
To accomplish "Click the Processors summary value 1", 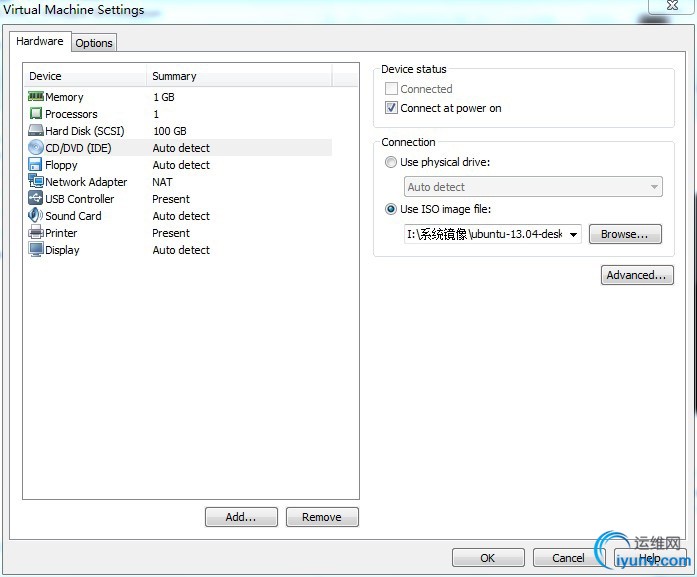I will click(156, 114).
